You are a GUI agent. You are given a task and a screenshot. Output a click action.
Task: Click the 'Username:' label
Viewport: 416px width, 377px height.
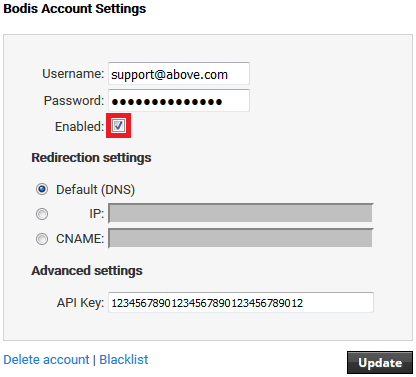[73, 74]
